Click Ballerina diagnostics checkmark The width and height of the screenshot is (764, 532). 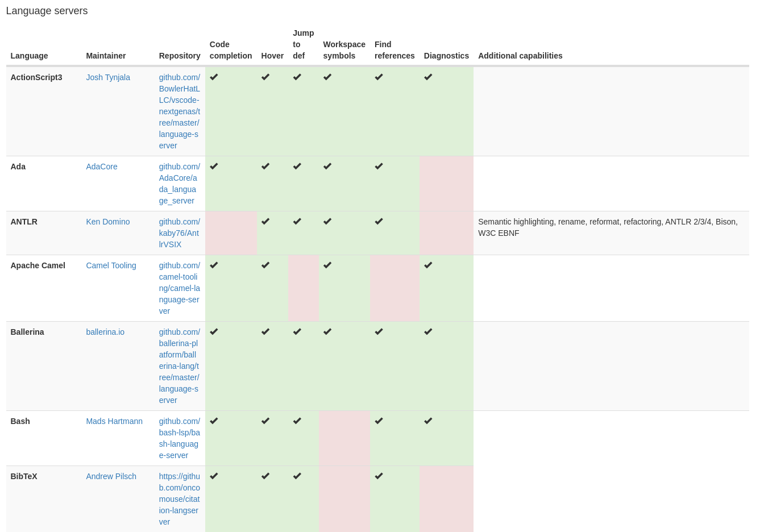(428, 331)
